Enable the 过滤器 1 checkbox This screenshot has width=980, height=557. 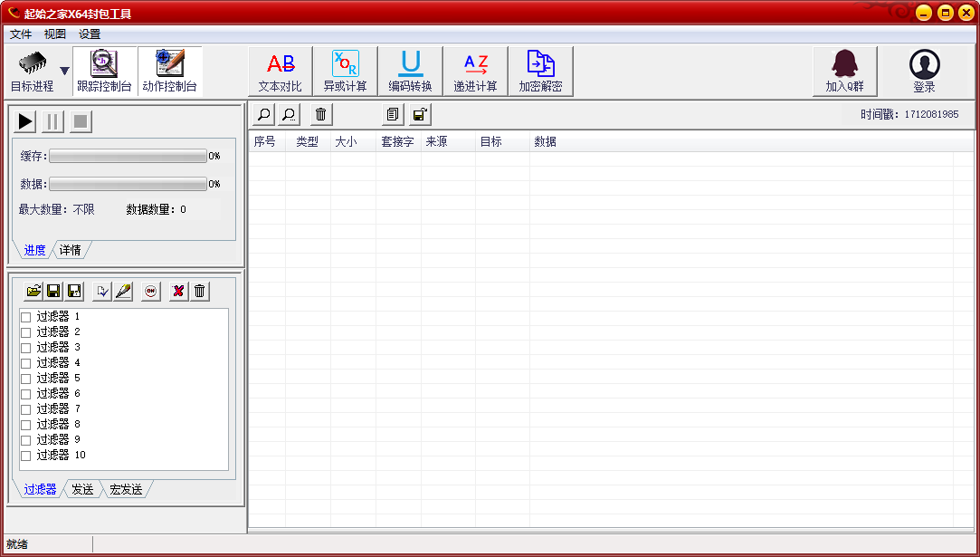click(26, 317)
